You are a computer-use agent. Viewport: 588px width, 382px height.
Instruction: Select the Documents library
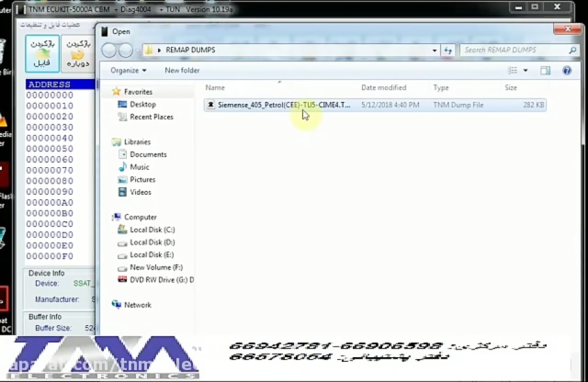(x=148, y=155)
